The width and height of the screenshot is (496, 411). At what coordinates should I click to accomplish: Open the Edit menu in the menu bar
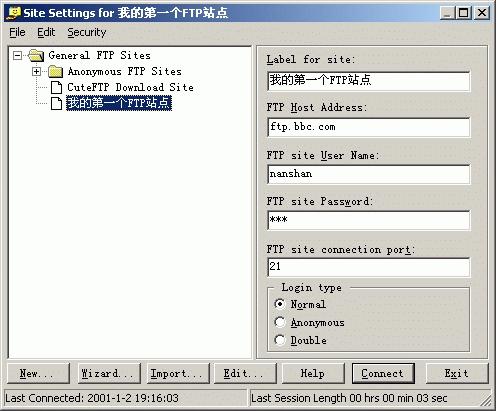click(x=46, y=32)
